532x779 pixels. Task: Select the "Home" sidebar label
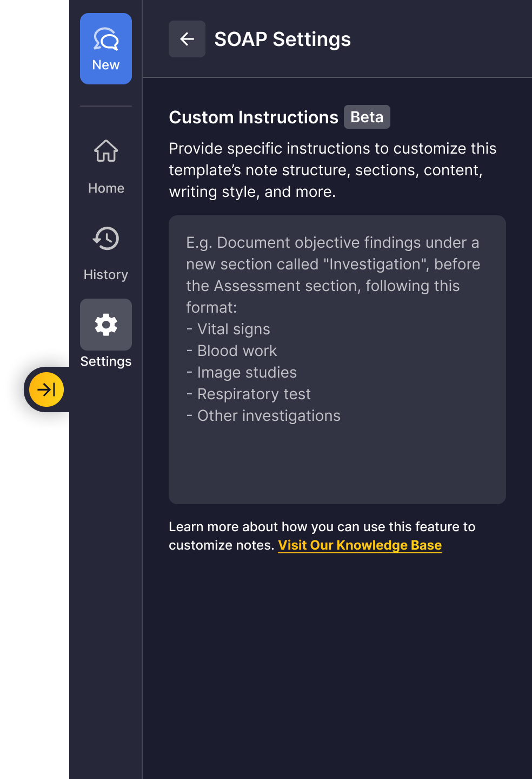106,188
